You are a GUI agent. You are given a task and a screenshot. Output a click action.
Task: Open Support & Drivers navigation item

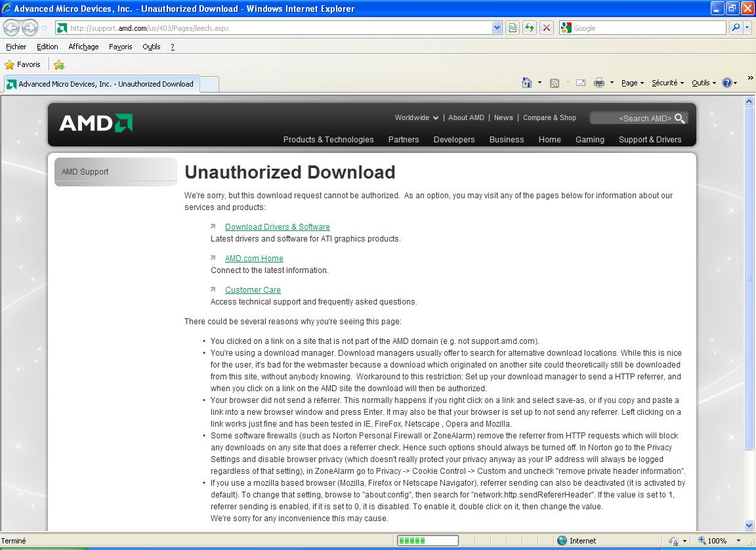coord(650,139)
